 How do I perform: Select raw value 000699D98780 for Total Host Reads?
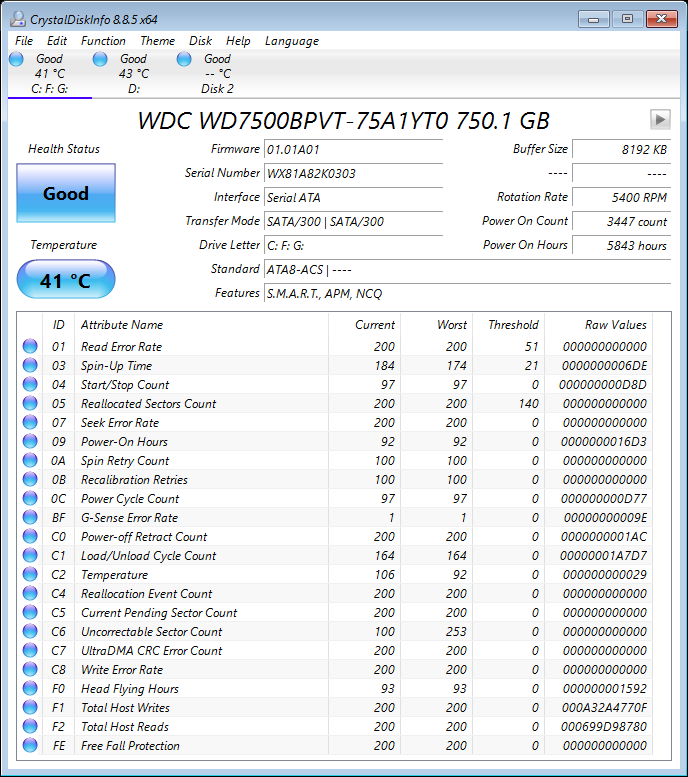tap(604, 726)
